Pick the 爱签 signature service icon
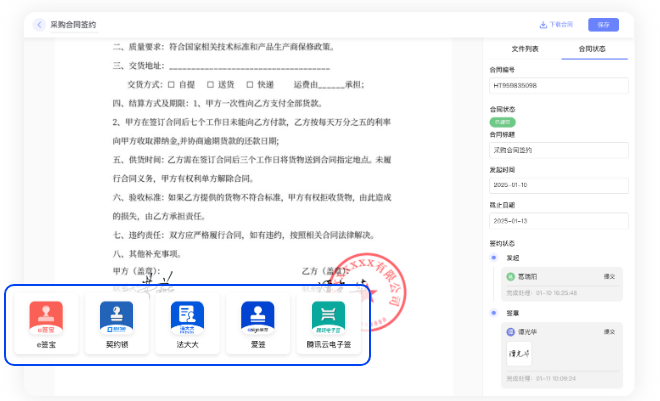The width and height of the screenshot is (660, 401). click(258, 318)
